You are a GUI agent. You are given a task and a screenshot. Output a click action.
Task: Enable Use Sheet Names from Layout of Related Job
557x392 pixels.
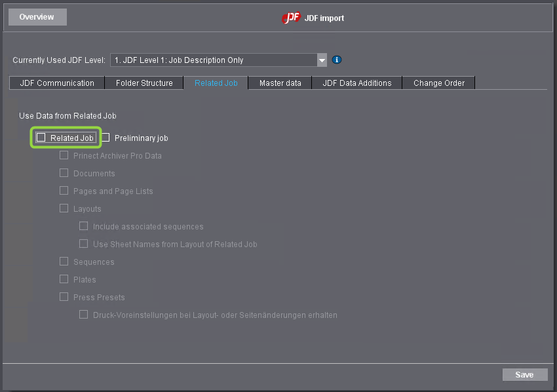pos(83,243)
